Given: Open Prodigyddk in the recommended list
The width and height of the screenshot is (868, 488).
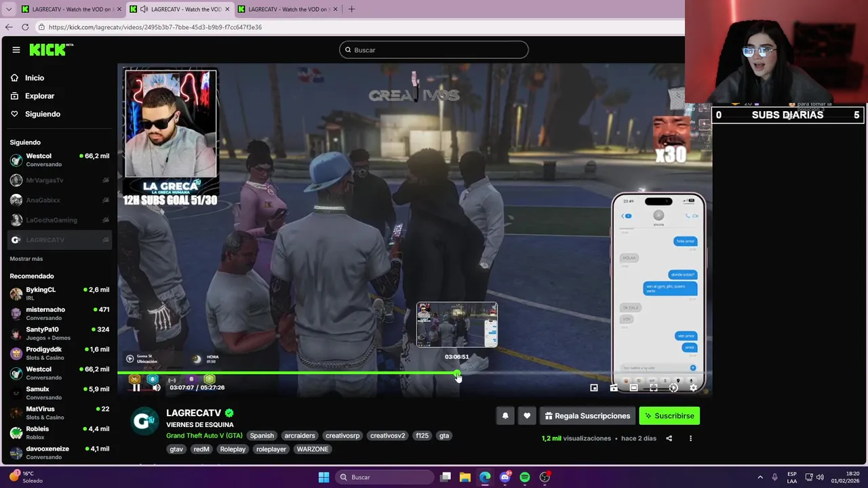Looking at the screenshot, I should (x=60, y=353).
